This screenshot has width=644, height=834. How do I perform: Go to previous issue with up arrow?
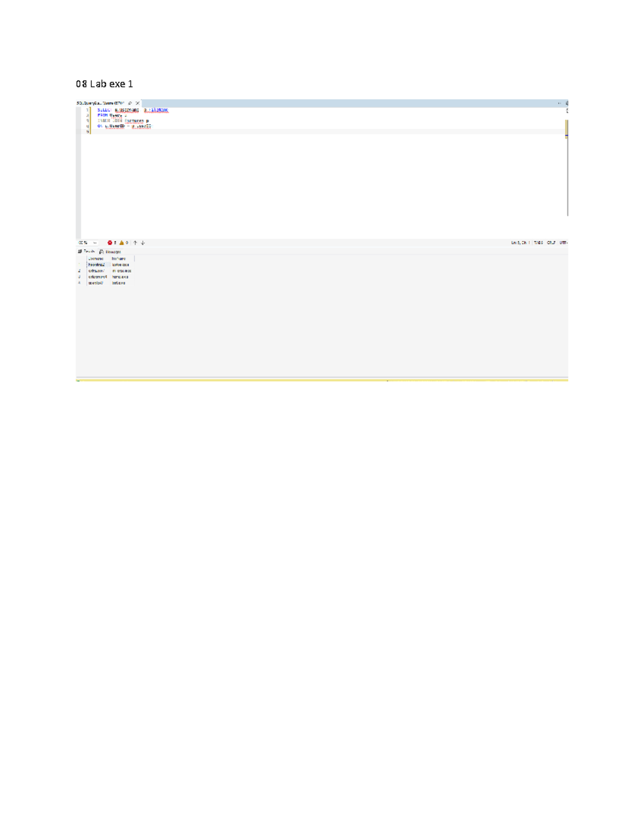coord(135,243)
